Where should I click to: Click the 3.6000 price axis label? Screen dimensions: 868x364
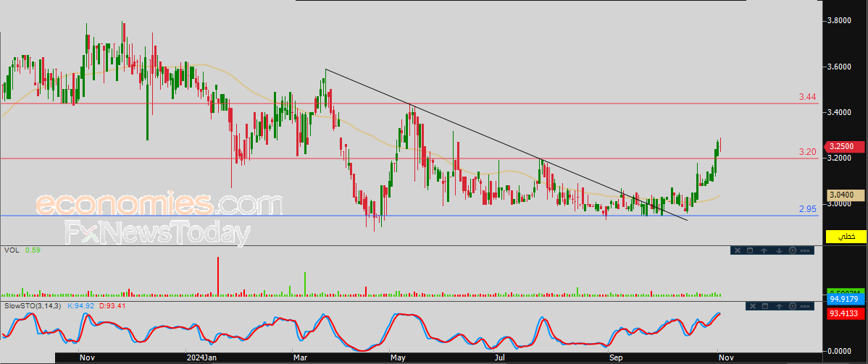(x=838, y=67)
